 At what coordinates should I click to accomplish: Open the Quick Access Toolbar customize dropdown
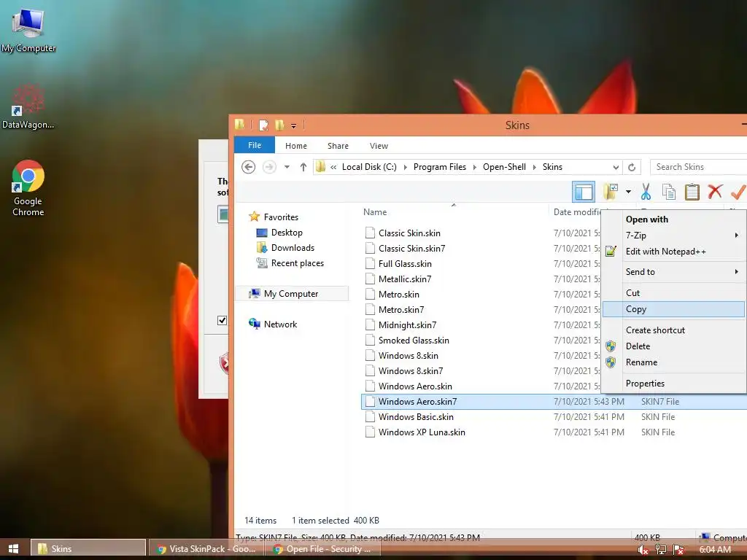pyautogui.click(x=293, y=125)
